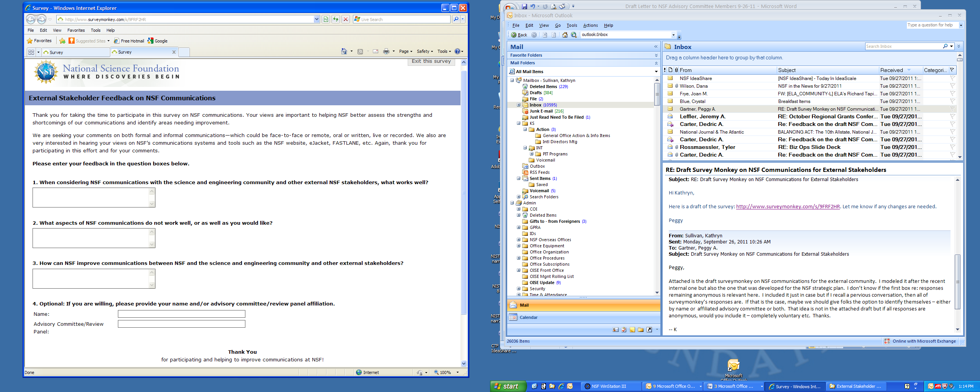Open the Favorites menu in Internet Explorer
Image resolution: width=980 pixels, height=392 pixels.
76,30
